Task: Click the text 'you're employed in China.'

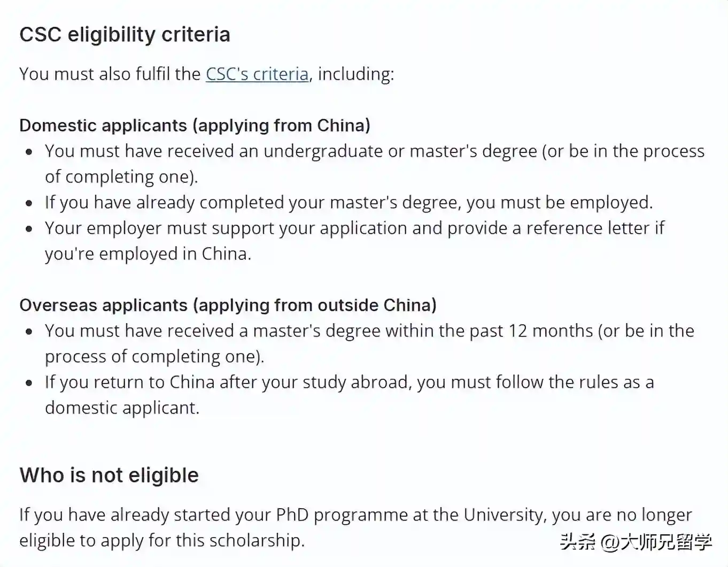Action: pyautogui.click(x=148, y=254)
